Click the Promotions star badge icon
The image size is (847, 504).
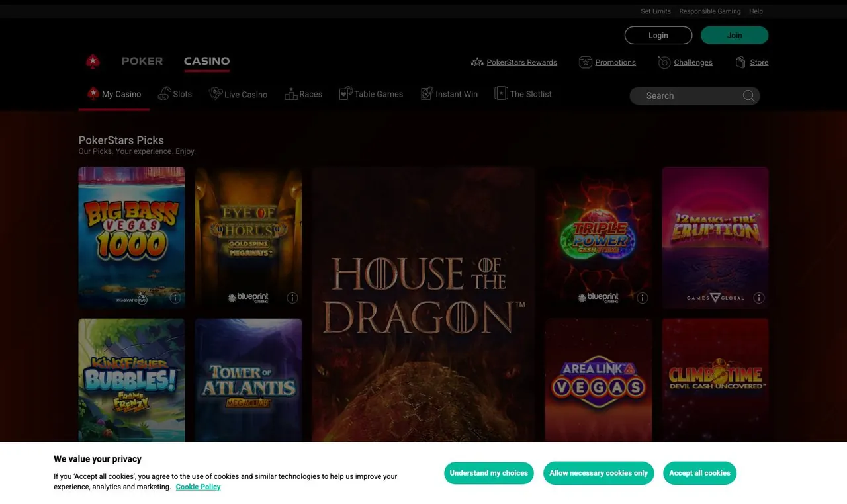tap(586, 62)
